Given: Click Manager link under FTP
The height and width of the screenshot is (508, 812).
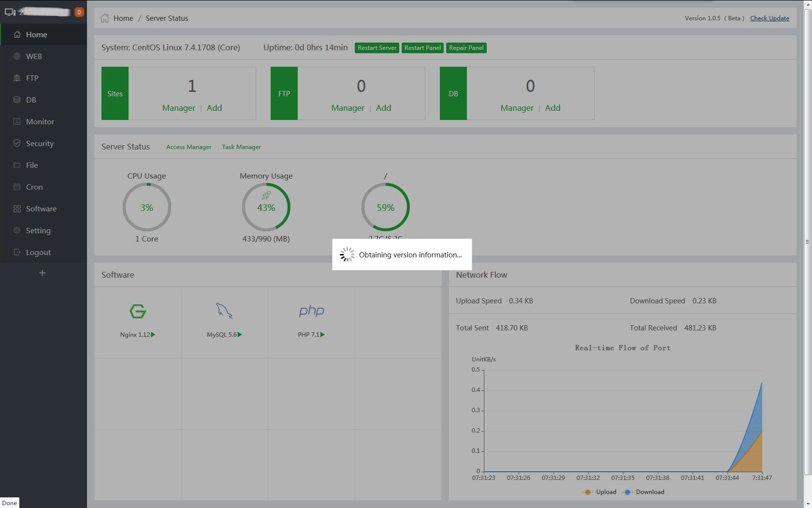Looking at the screenshot, I should tap(348, 108).
